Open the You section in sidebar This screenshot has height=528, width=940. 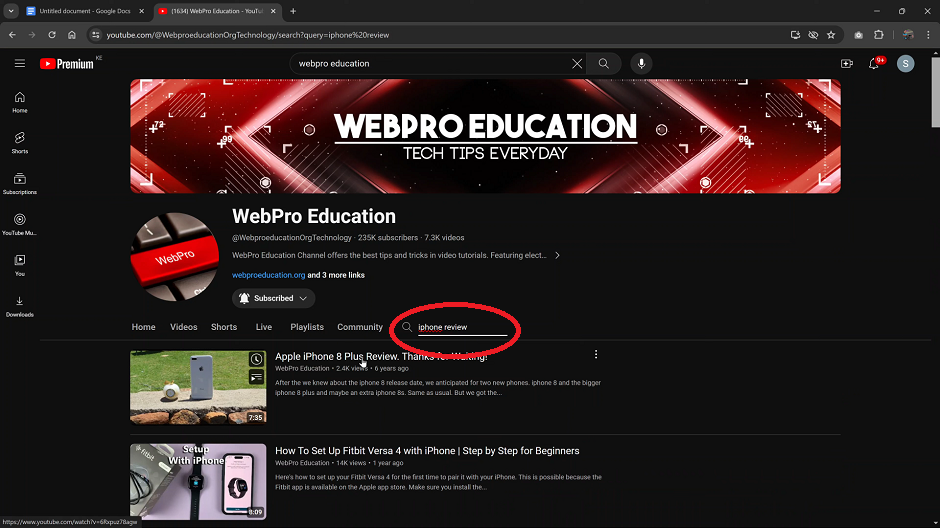click(20, 265)
